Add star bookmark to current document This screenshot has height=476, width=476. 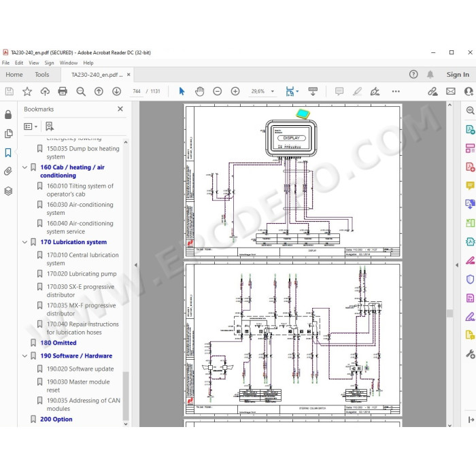click(x=27, y=91)
